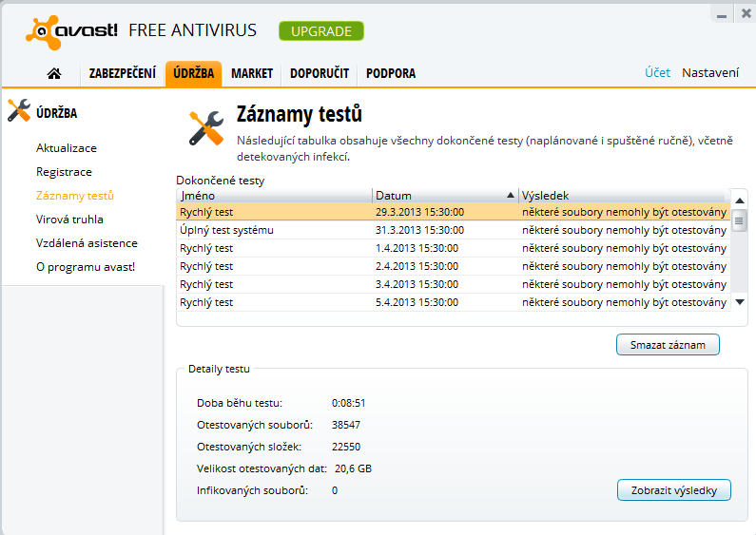The image size is (756, 535).
Task: Close the avast window
Action: click(743, 13)
